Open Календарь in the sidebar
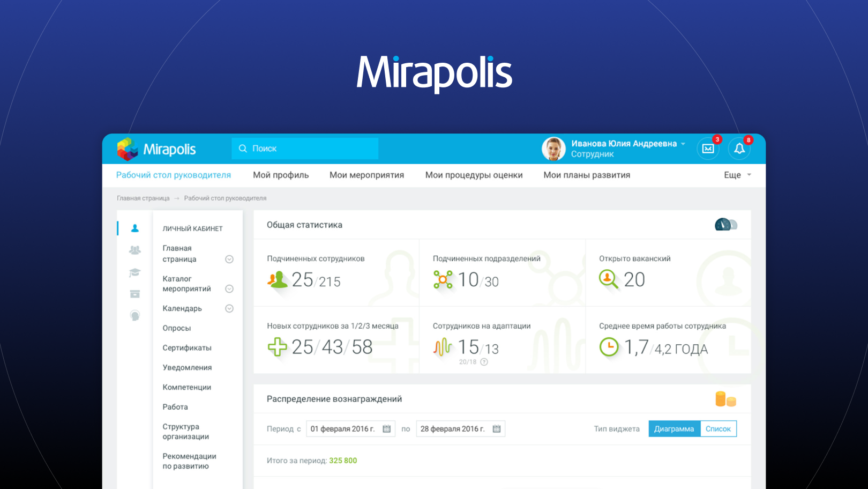 pyautogui.click(x=182, y=308)
